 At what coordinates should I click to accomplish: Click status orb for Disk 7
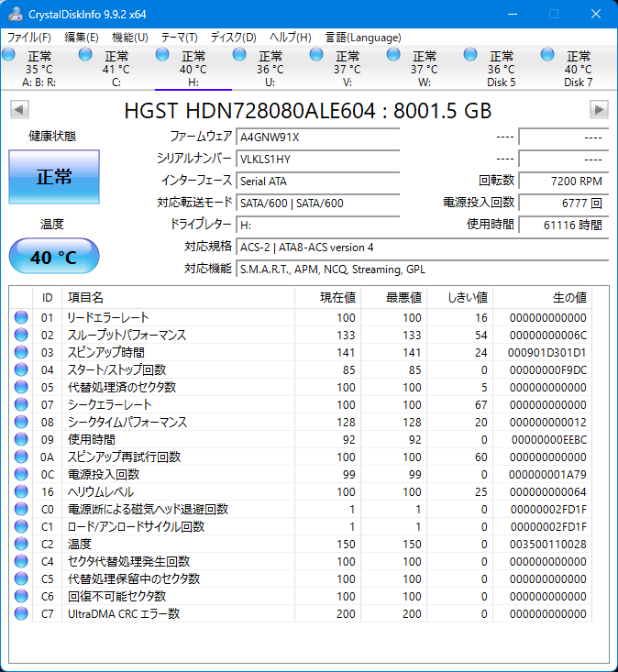(547, 55)
